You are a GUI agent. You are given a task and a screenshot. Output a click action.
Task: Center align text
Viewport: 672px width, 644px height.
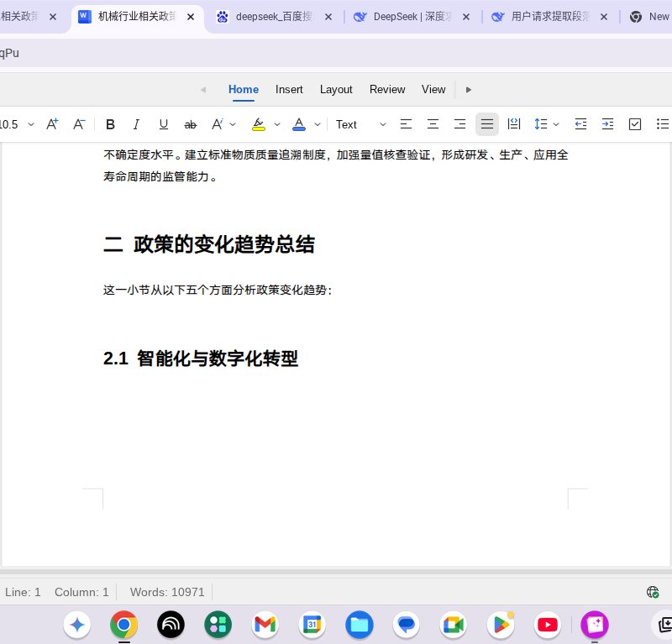pyautogui.click(x=433, y=125)
